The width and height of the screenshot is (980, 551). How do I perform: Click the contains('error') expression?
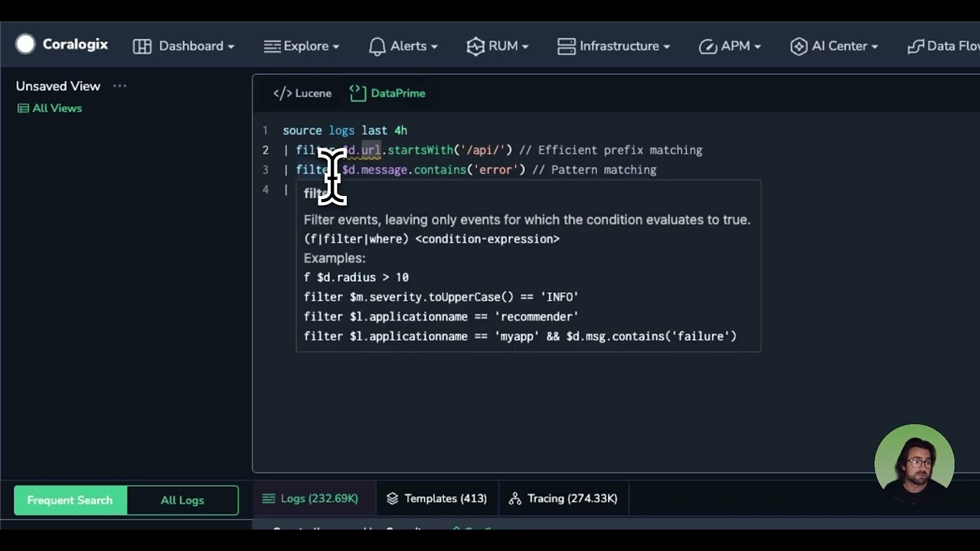[x=469, y=170]
